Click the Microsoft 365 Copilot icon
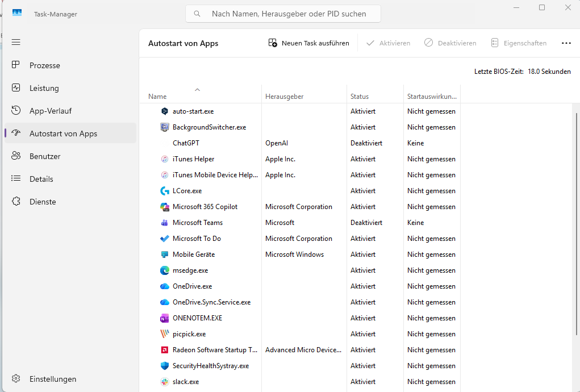The height and width of the screenshot is (392, 580). (164, 206)
